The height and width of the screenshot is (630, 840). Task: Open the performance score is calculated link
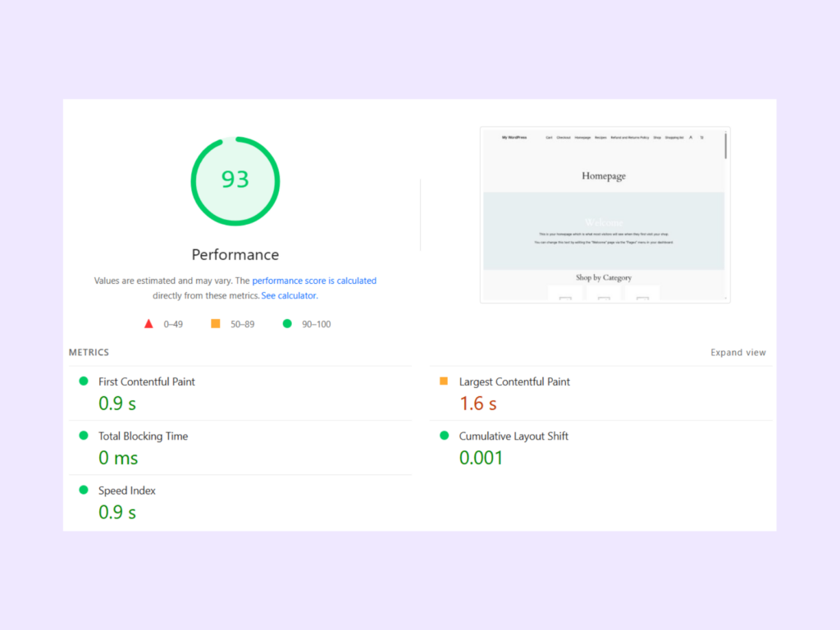(x=315, y=281)
